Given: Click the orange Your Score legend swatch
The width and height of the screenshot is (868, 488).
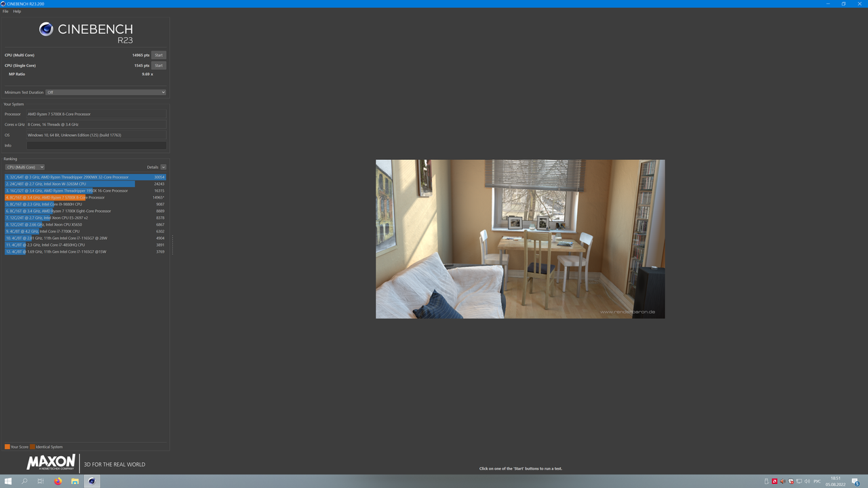Looking at the screenshot, I should (x=7, y=447).
